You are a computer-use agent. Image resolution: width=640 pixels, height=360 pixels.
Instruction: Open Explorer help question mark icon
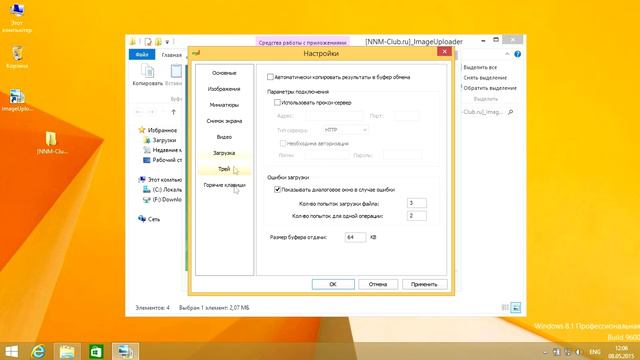click(x=518, y=54)
